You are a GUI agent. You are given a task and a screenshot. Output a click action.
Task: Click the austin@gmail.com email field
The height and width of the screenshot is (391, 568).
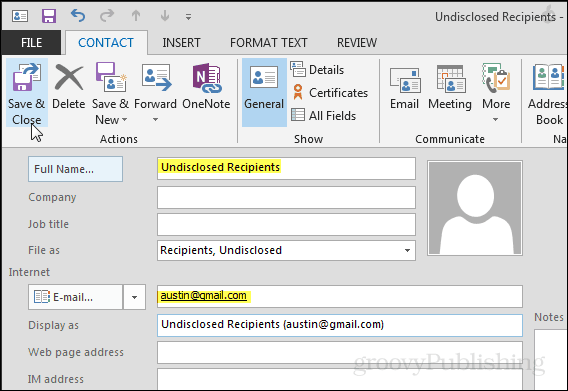coord(340,296)
